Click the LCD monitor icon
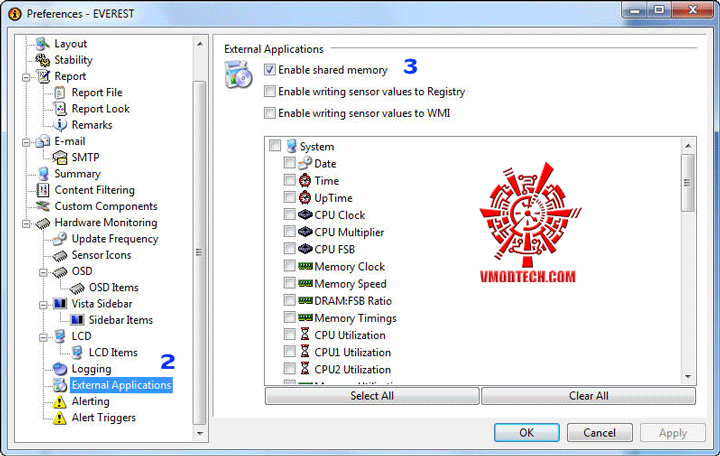This screenshot has width=720, height=456. pos(60,337)
